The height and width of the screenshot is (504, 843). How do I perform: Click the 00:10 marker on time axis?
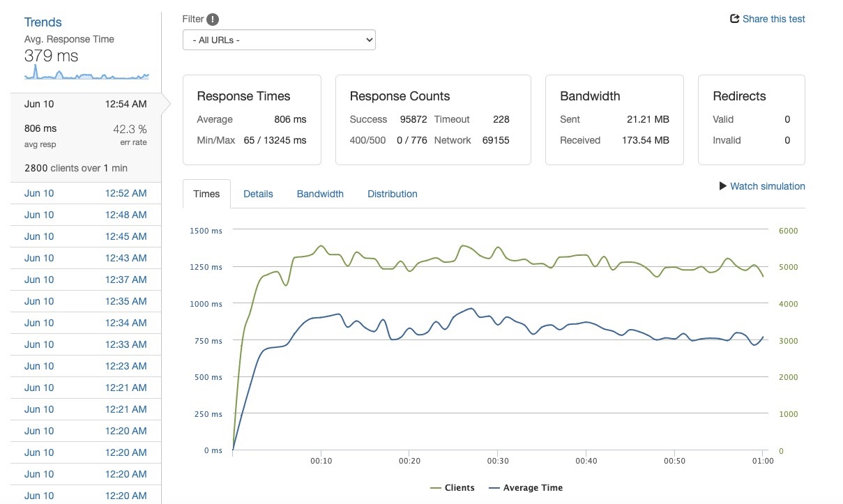(x=321, y=461)
